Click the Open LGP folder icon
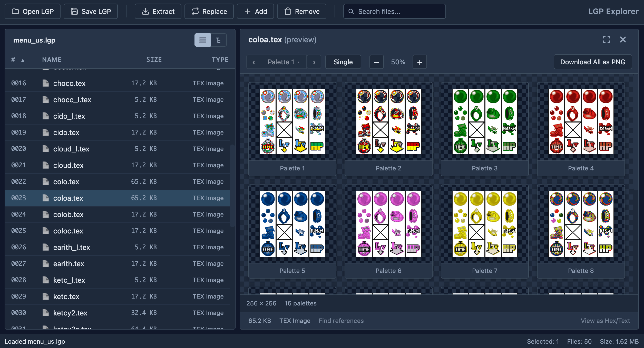This screenshot has width=644, height=348. point(15,12)
